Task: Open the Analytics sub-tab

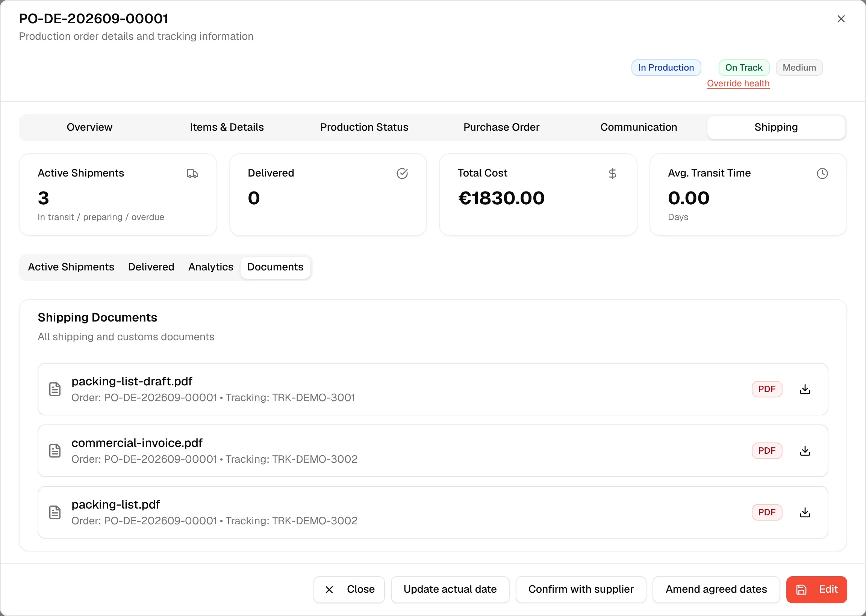Action: [211, 267]
